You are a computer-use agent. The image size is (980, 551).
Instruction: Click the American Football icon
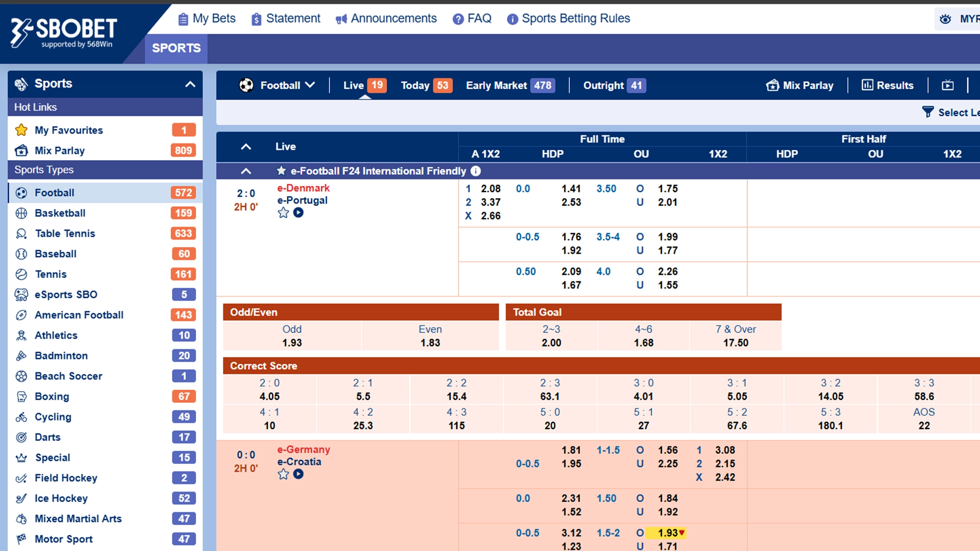coord(21,315)
